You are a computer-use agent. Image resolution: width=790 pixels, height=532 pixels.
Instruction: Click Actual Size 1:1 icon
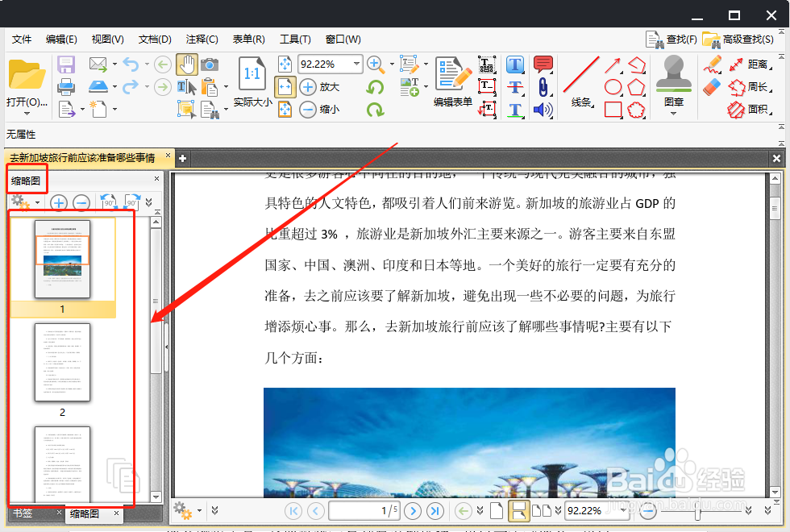[252, 73]
